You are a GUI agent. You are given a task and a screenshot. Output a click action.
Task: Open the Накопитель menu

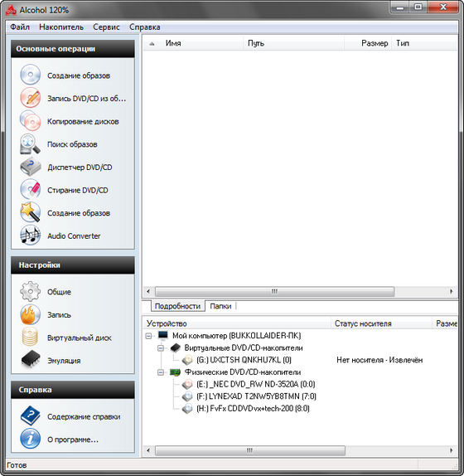(61, 27)
